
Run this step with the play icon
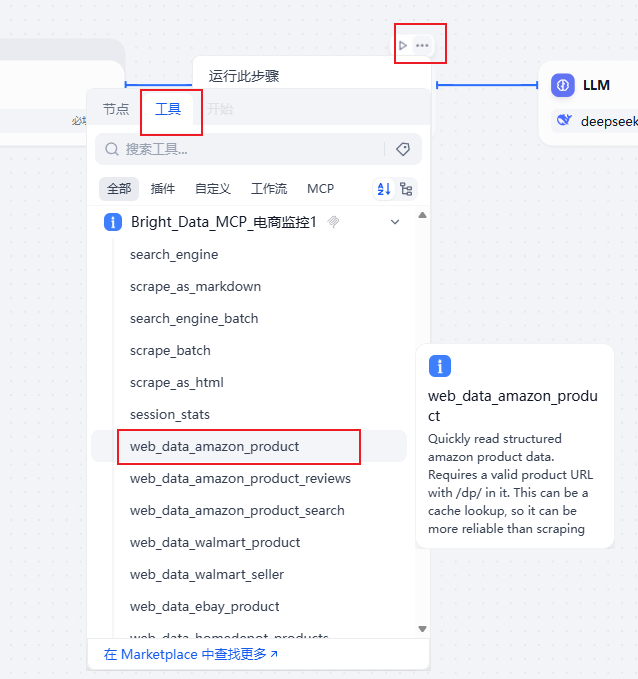click(x=403, y=45)
